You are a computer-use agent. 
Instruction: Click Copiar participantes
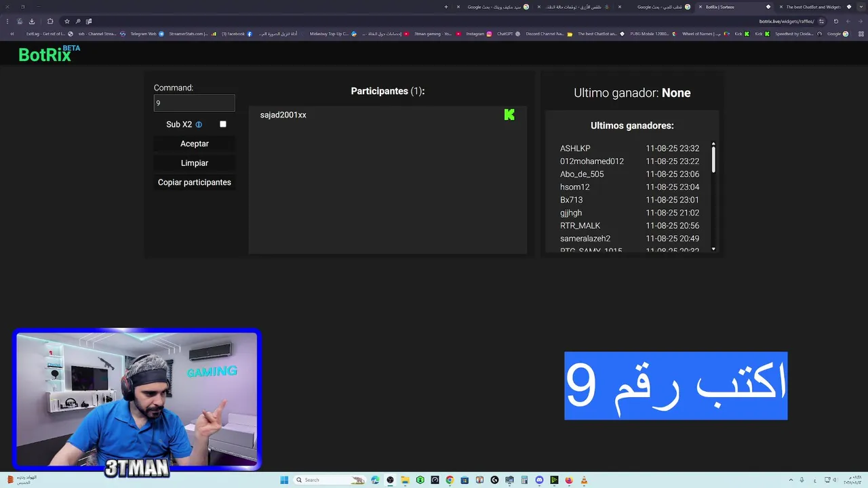[x=195, y=182]
